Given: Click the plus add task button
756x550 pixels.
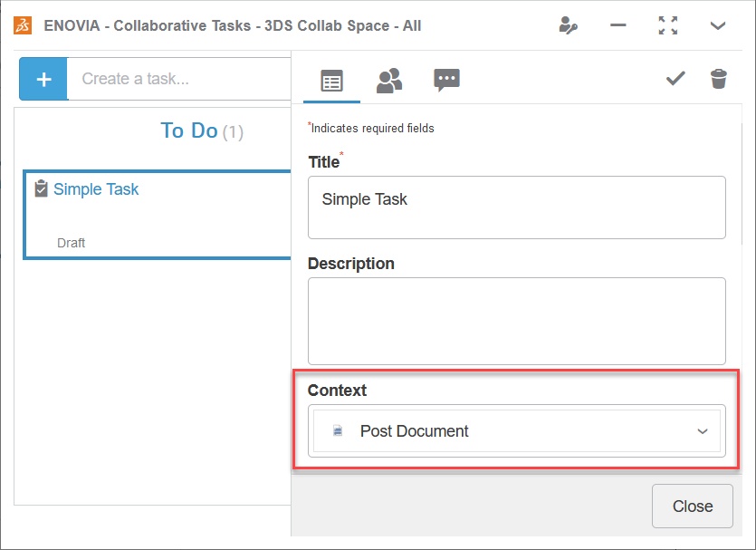Looking at the screenshot, I should [43, 79].
